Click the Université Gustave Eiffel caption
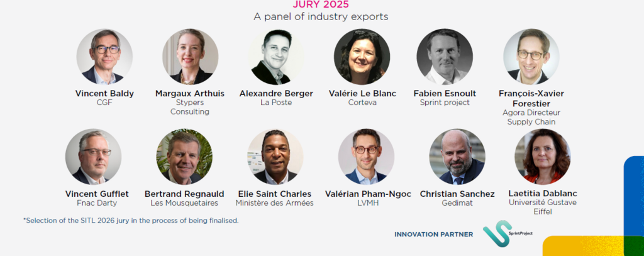The height and width of the screenshot is (256, 644). point(543,207)
